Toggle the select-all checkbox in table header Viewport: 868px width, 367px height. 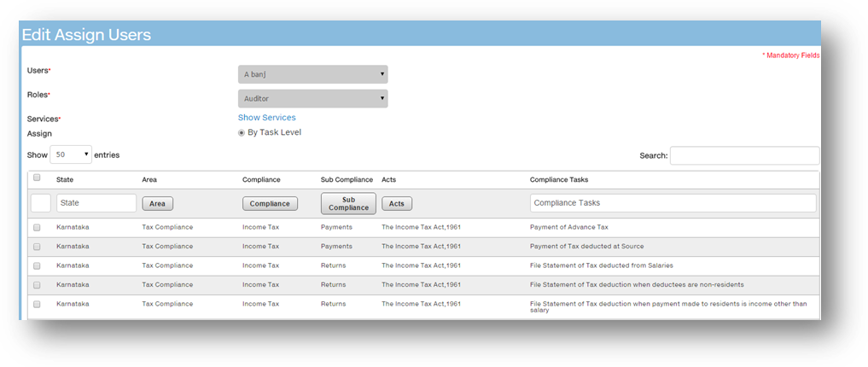pyautogui.click(x=37, y=178)
